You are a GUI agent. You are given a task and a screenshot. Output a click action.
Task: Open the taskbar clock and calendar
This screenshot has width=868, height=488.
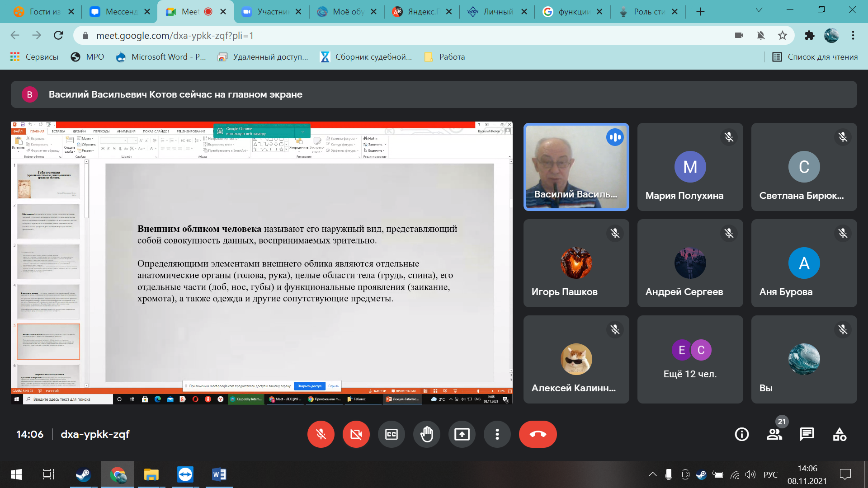807,474
